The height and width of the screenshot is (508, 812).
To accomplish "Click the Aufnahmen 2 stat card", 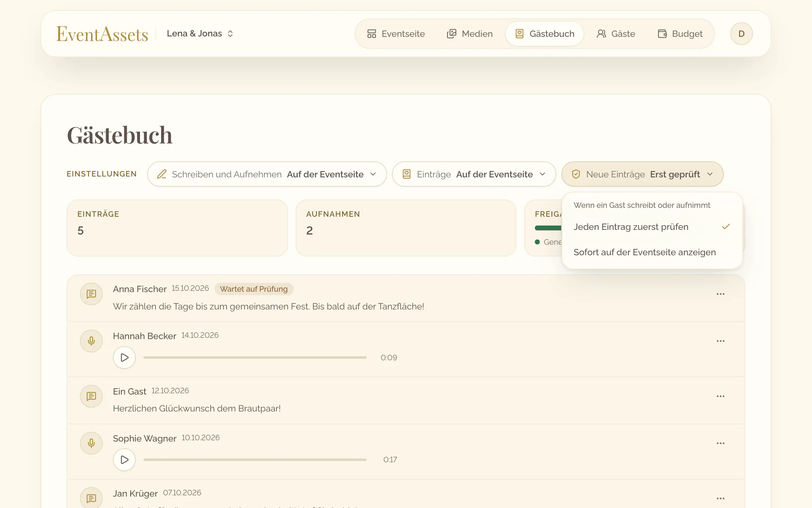I will tap(406, 228).
